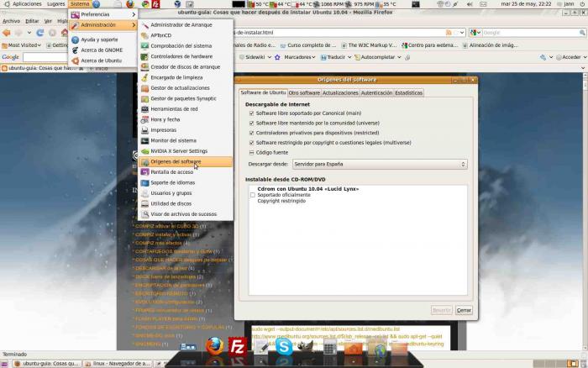
Task: Click the Utilidad de discos icon
Action: click(144, 203)
